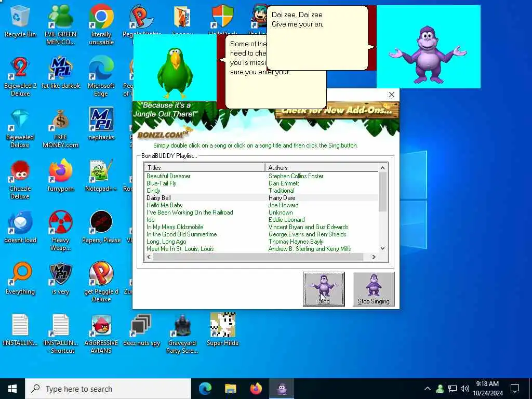Select the song 'Long, Long Ago'

tap(166, 242)
